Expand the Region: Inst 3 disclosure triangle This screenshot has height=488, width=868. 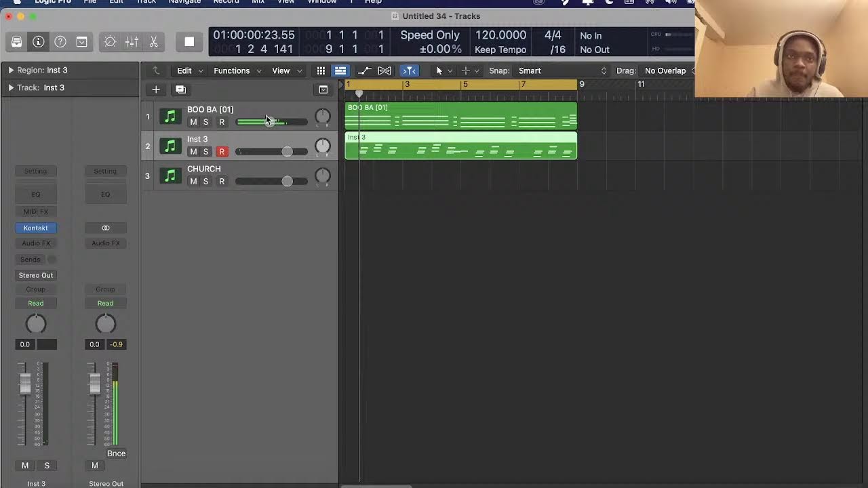11,70
